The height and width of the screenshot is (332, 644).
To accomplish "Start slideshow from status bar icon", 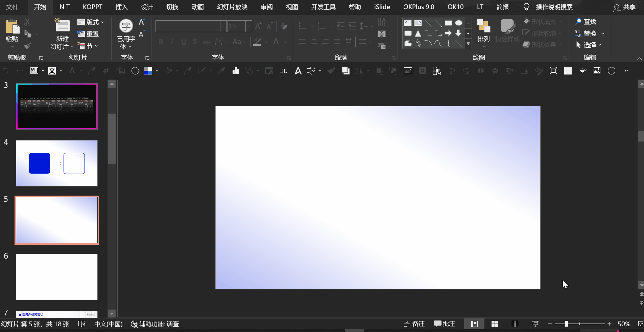I will coord(535,324).
